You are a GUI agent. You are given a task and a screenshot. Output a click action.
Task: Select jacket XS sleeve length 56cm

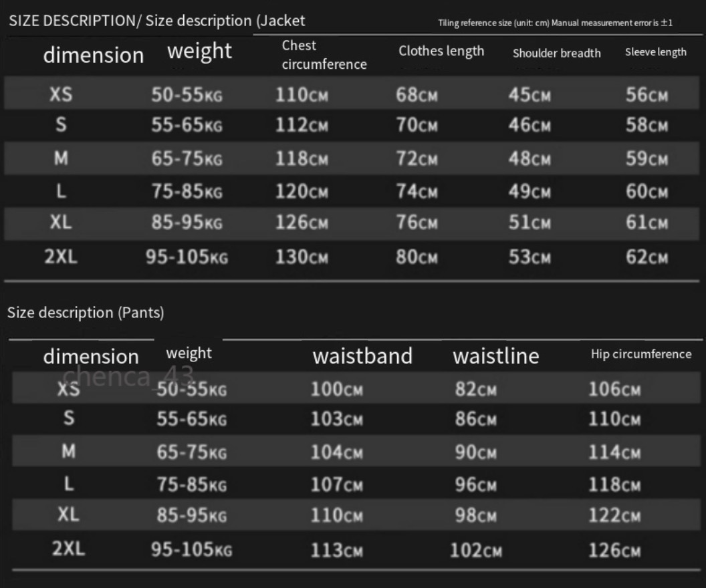pyautogui.click(x=646, y=95)
